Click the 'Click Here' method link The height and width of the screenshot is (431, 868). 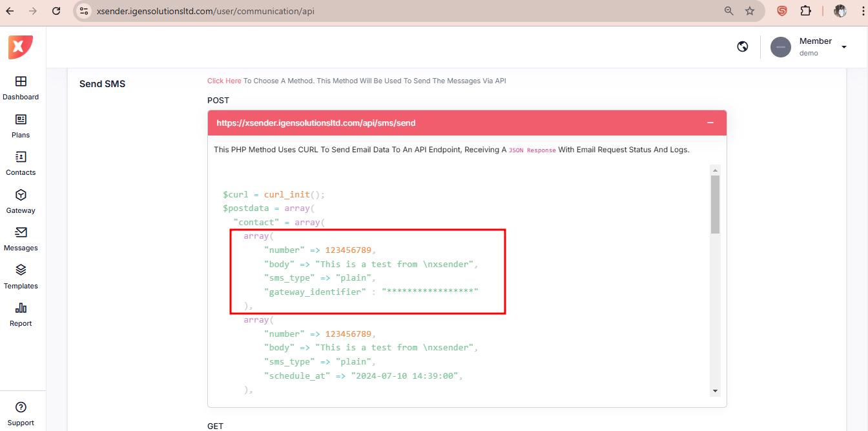click(x=224, y=81)
